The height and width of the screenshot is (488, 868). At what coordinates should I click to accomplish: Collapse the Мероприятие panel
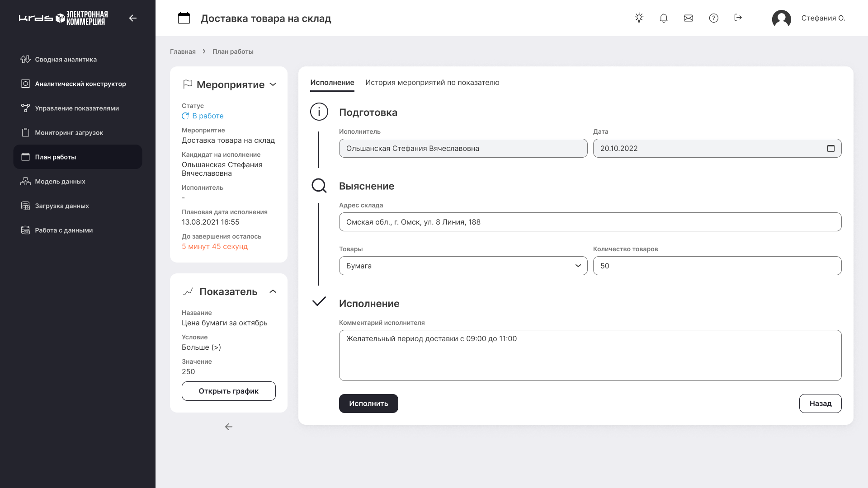point(273,84)
